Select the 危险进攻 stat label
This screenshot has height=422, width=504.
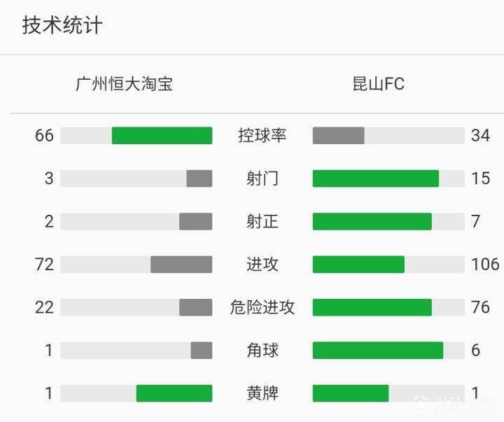click(x=262, y=307)
